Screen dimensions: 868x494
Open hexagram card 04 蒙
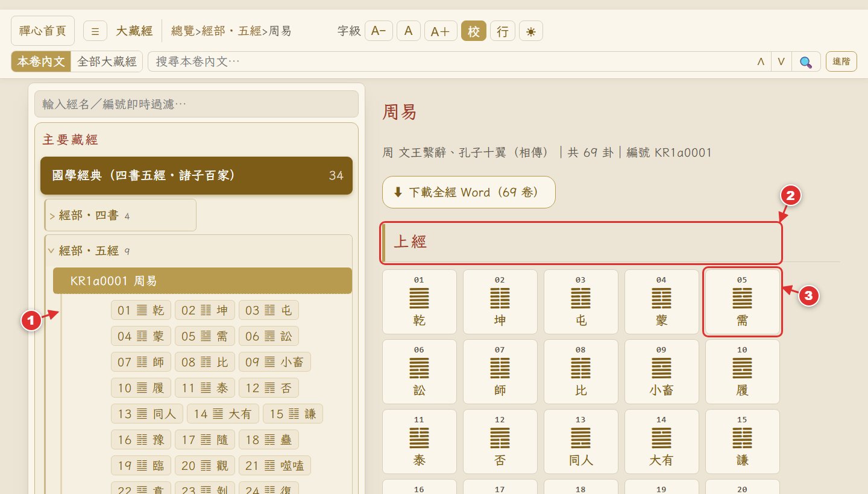coord(662,302)
